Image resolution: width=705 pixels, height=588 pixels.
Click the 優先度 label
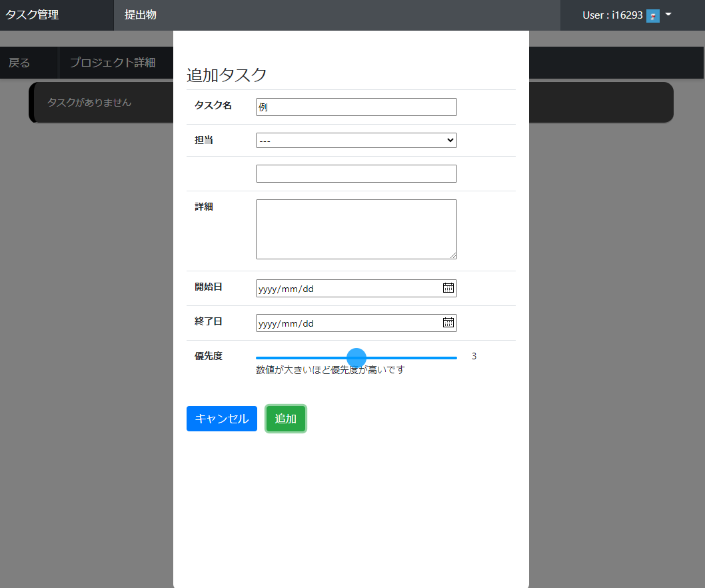click(209, 356)
